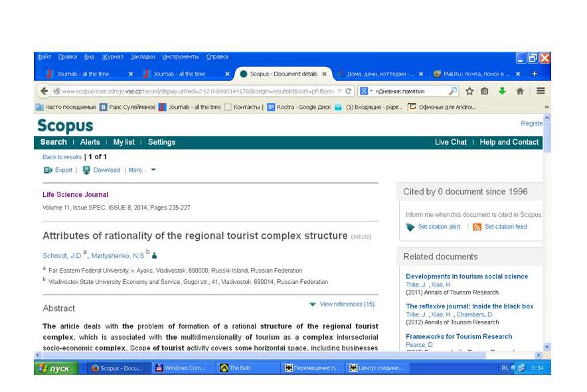Switch to Mail.Ru browser tab
Image resolution: width=587 pixels, height=392 pixels.
471,74
